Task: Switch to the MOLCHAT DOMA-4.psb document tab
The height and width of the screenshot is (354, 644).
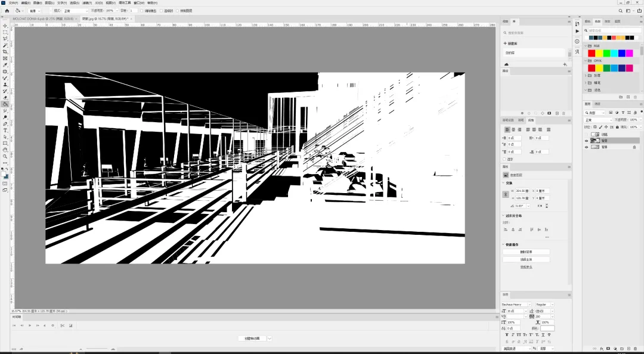Action: click(43, 18)
